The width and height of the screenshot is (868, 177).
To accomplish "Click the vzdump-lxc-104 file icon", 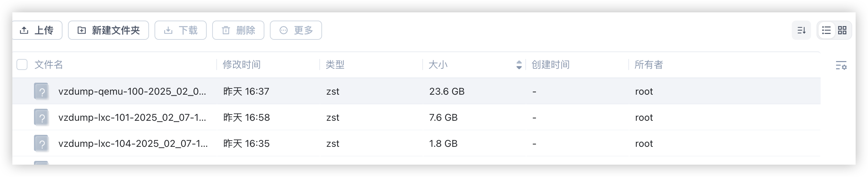I will tap(41, 143).
